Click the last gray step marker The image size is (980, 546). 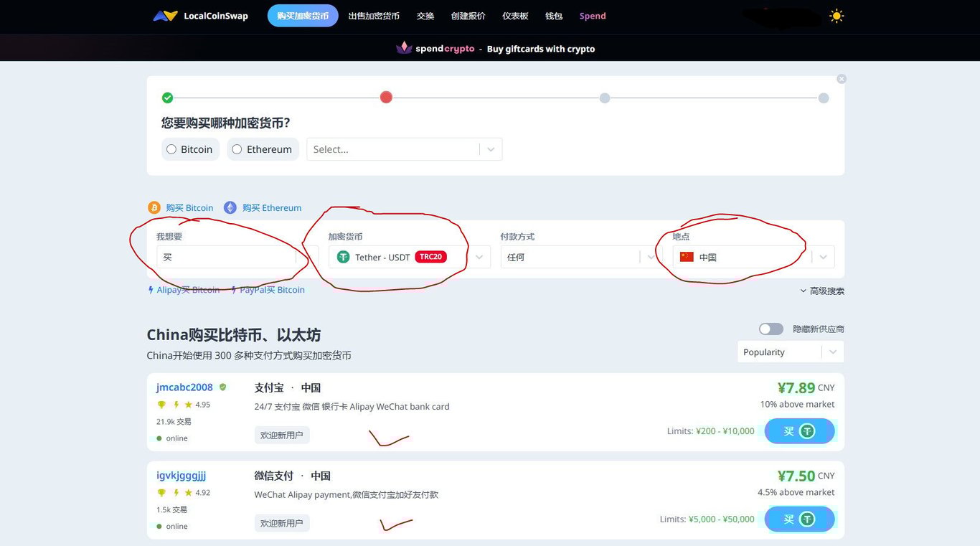coord(824,98)
